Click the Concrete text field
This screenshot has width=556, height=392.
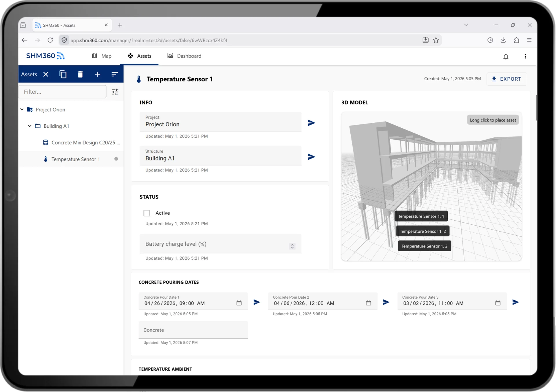pyautogui.click(x=193, y=330)
